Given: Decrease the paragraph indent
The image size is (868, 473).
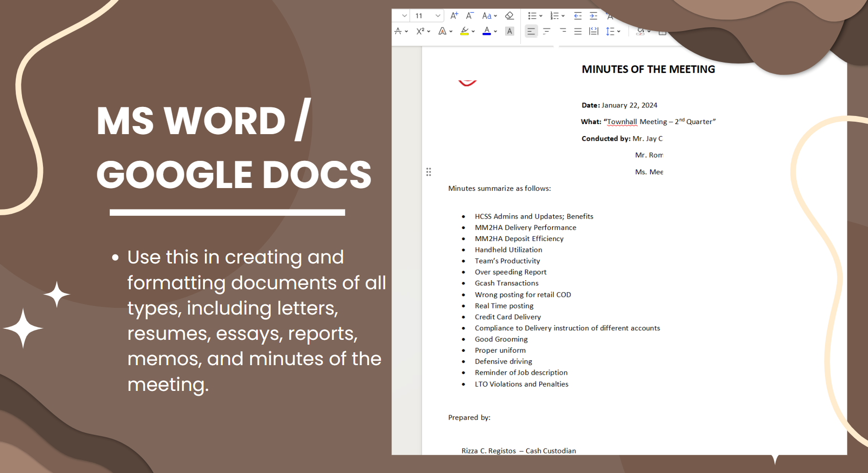Looking at the screenshot, I should point(578,16).
